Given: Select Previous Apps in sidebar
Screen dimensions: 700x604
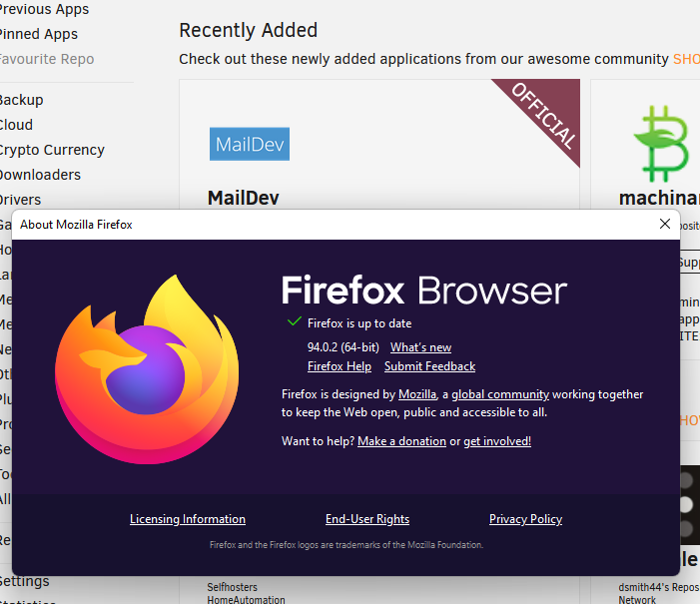Looking at the screenshot, I should [x=43, y=9].
